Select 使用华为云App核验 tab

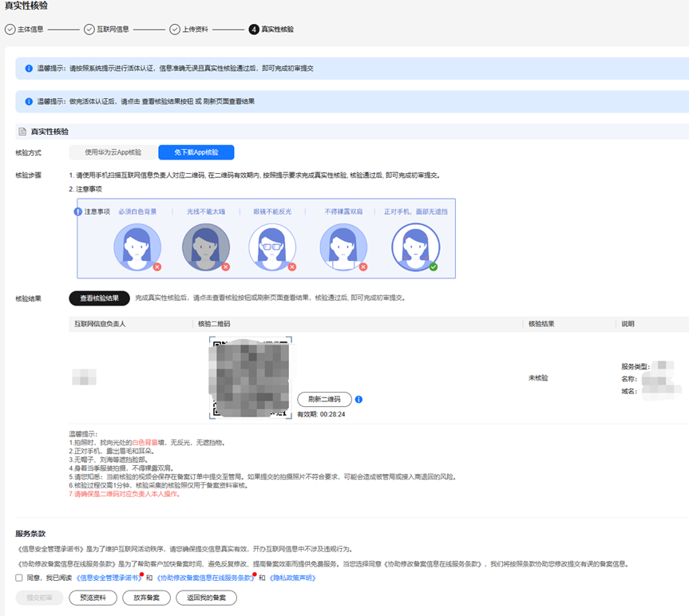tap(113, 152)
